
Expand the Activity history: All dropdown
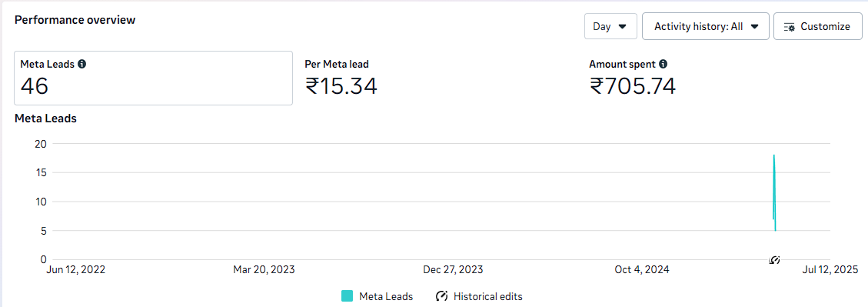(x=705, y=26)
